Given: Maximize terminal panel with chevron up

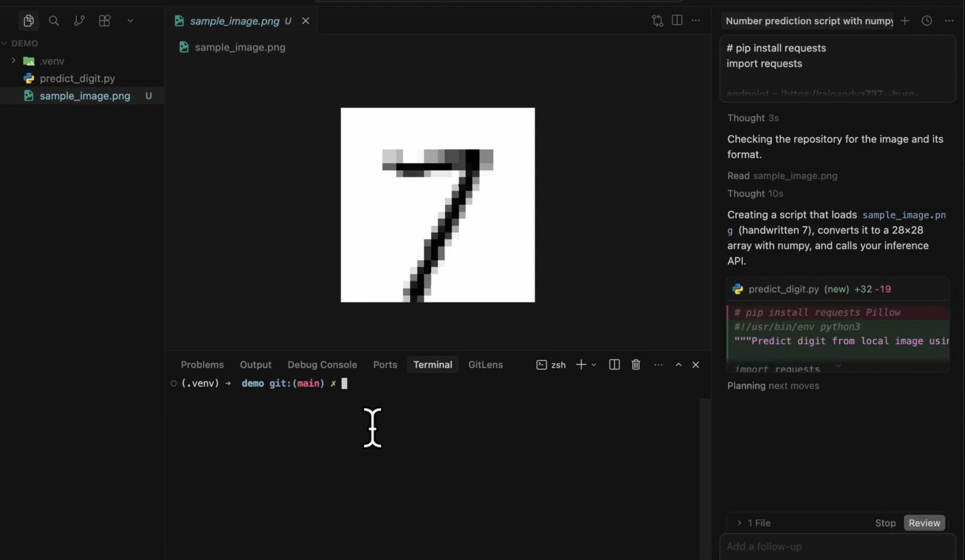Looking at the screenshot, I should coord(678,365).
